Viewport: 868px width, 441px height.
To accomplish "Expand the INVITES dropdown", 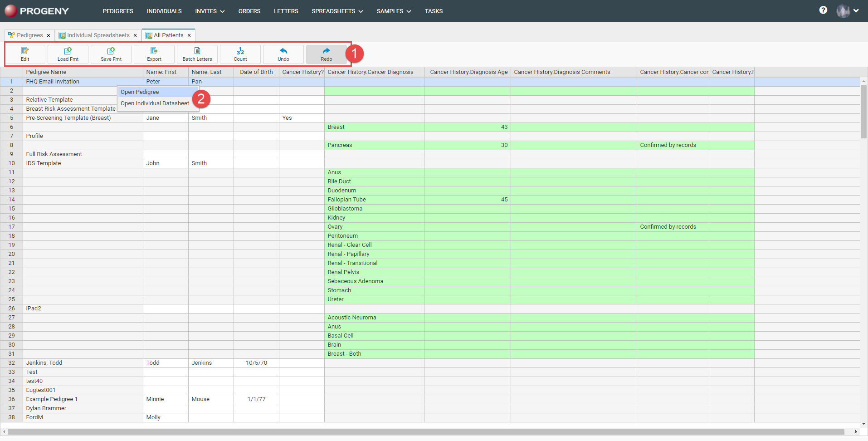I will tap(209, 11).
